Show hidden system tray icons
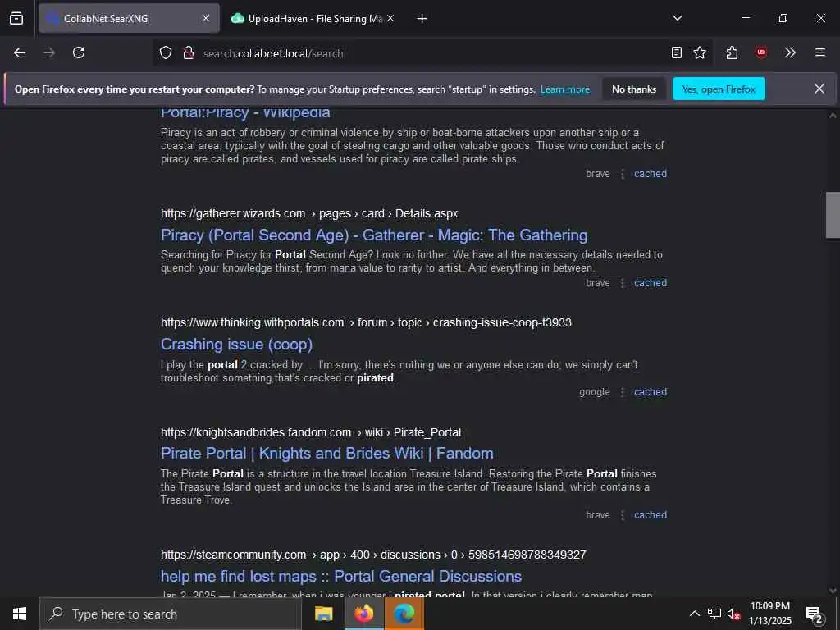Screen dimensions: 840x630 click(x=694, y=614)
